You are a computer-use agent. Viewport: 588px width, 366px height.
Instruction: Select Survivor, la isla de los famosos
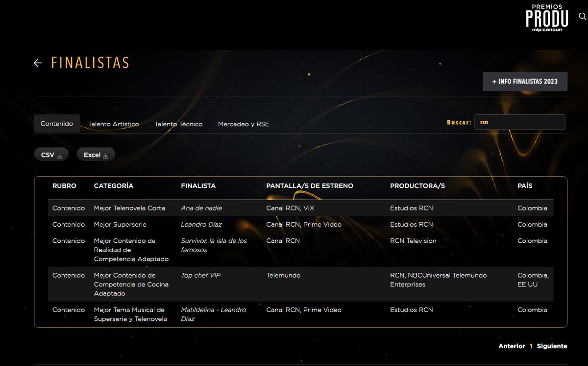214,245
